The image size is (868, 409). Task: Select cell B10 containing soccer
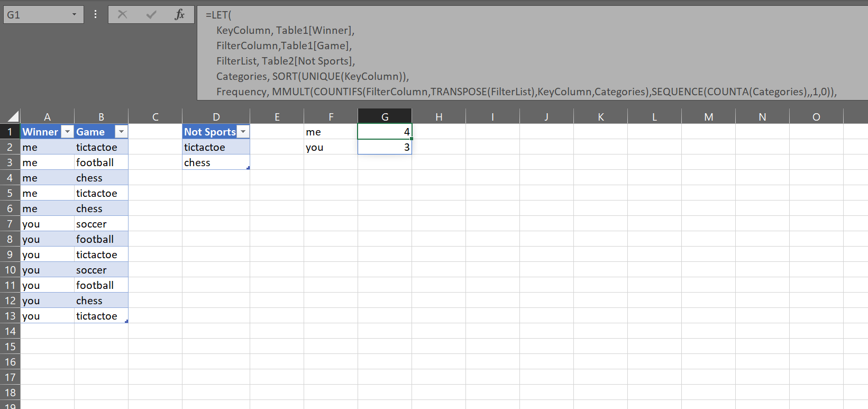coord(101,270)
